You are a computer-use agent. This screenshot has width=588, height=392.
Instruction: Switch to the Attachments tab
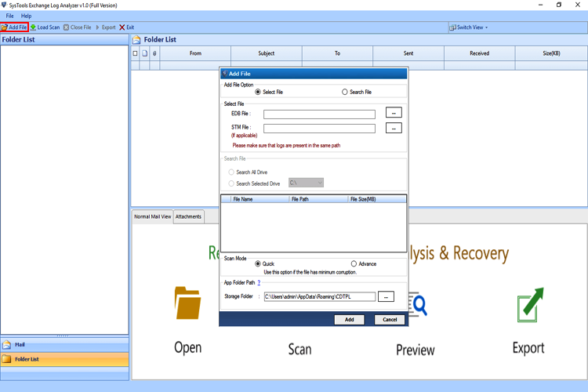tap(189, 217)
